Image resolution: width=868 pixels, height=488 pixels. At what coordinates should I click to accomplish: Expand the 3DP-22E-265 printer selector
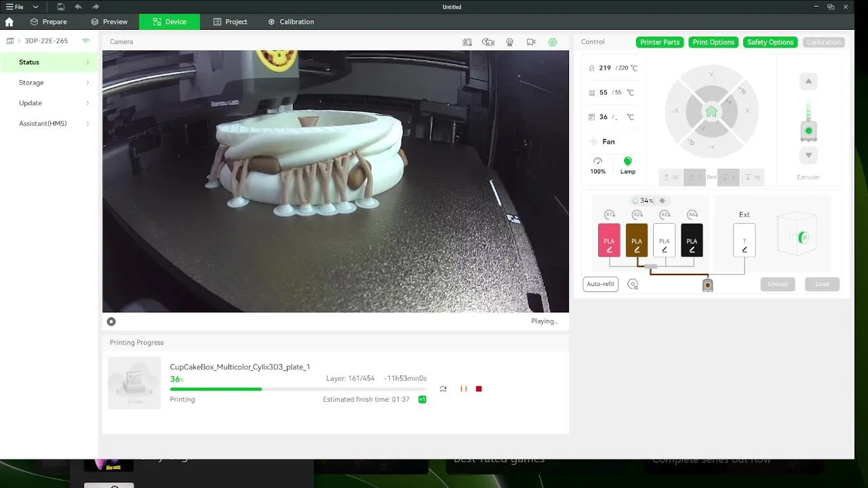pyautogui.click(x=19, y=41)
